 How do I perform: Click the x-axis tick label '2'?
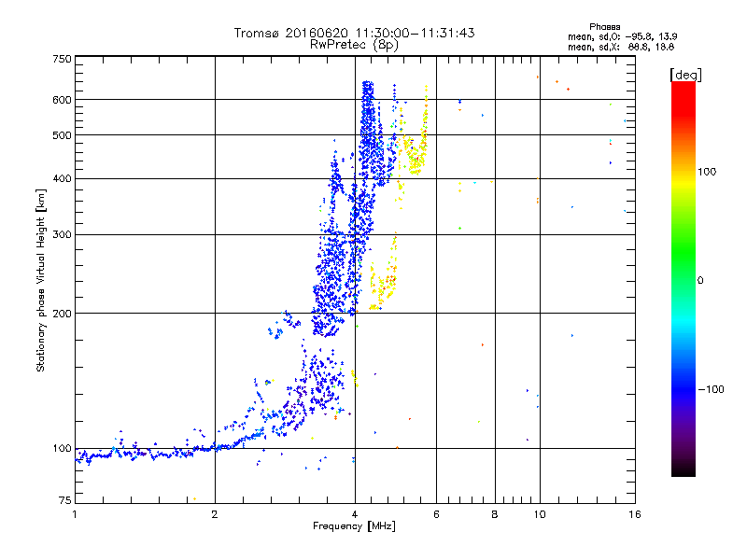coord(215,514)
